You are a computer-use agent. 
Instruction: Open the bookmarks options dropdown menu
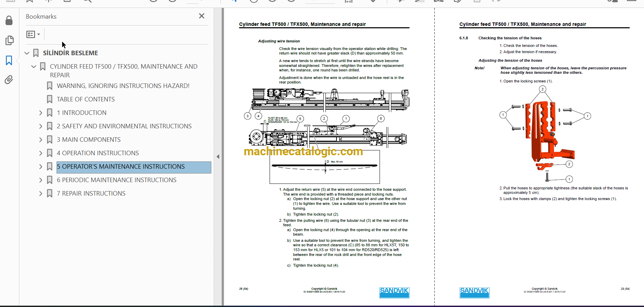point(33,34)
